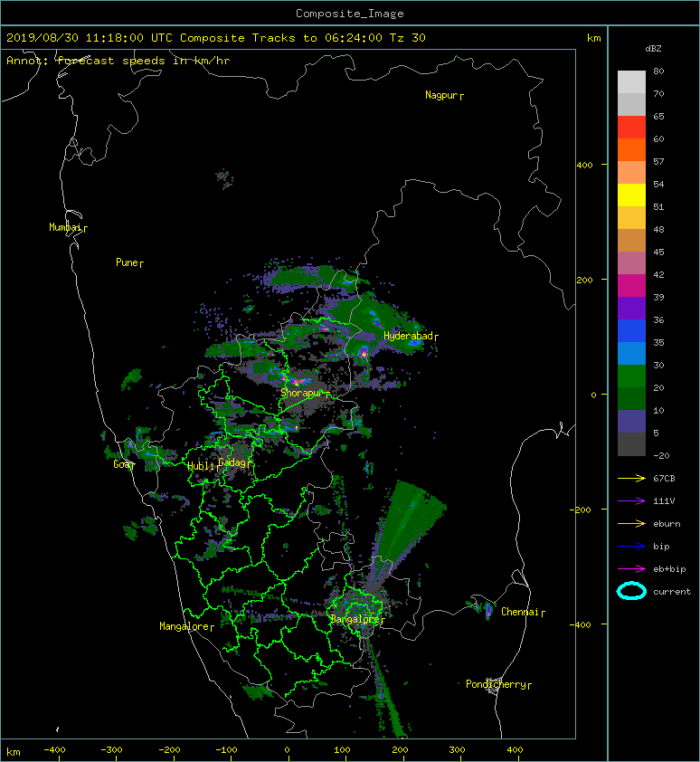Click the Pune city label
The height and width of the screenshot is (762, 700).
point(129,263)
